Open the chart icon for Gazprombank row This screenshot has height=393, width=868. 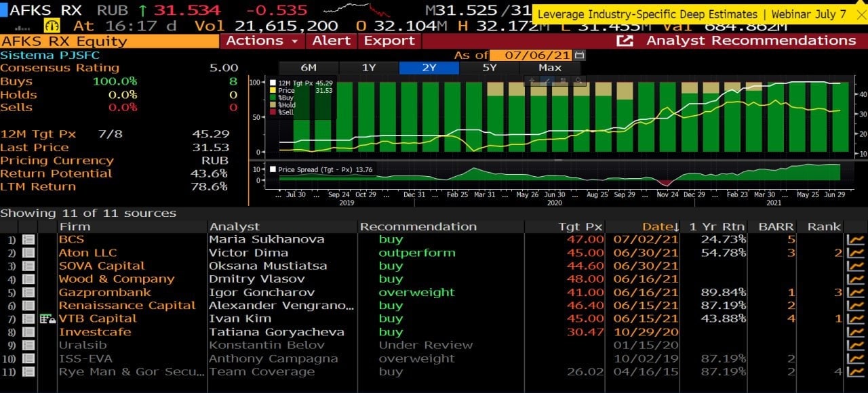coord(856,293)
